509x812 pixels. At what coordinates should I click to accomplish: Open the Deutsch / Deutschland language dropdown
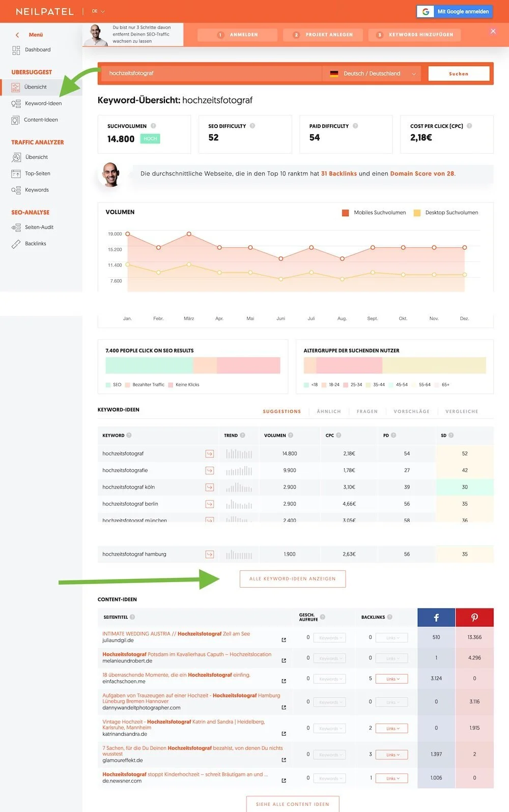[373, 74]
